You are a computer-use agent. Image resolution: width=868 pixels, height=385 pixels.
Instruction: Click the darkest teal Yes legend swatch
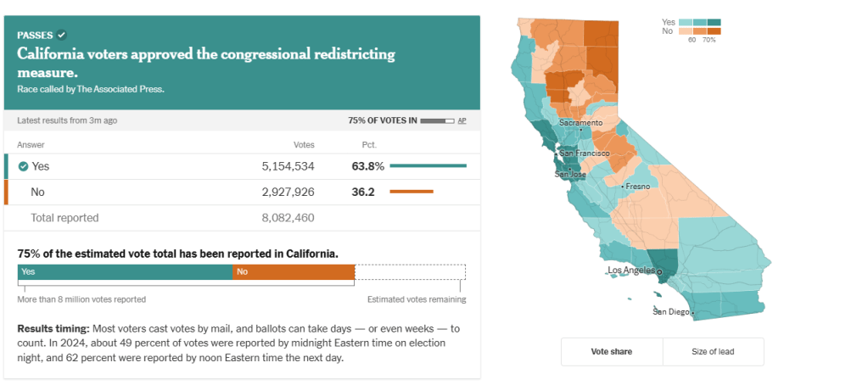pos(714,22)
